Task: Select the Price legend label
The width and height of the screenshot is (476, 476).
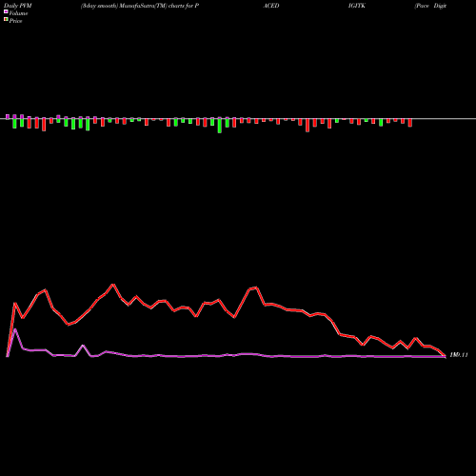Action: [x=15, y=21]
